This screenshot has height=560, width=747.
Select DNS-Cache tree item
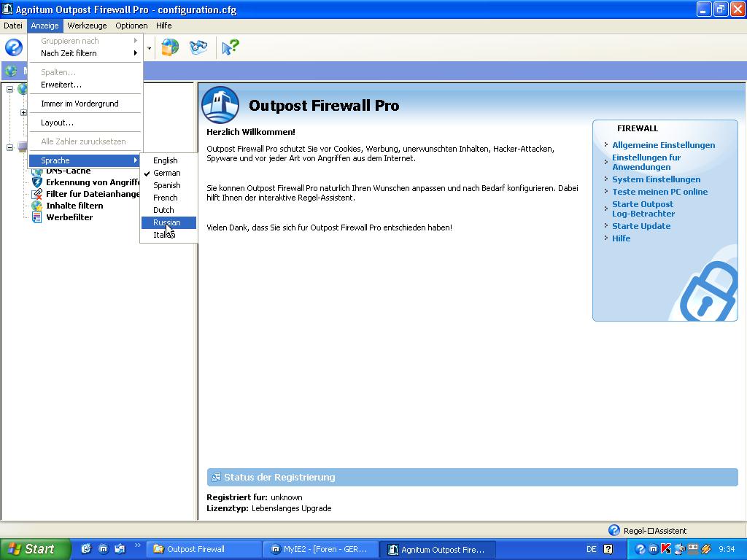(68, 171)
